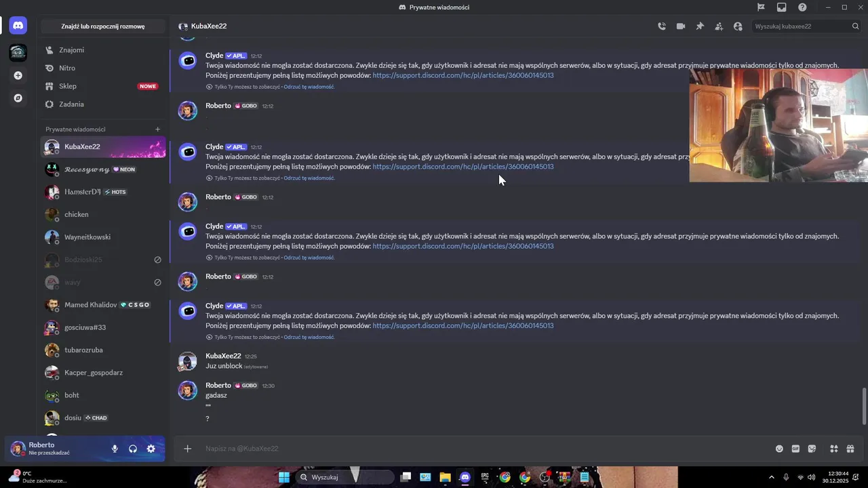Click the NOWE badge next to Sklep

point(147,86)
